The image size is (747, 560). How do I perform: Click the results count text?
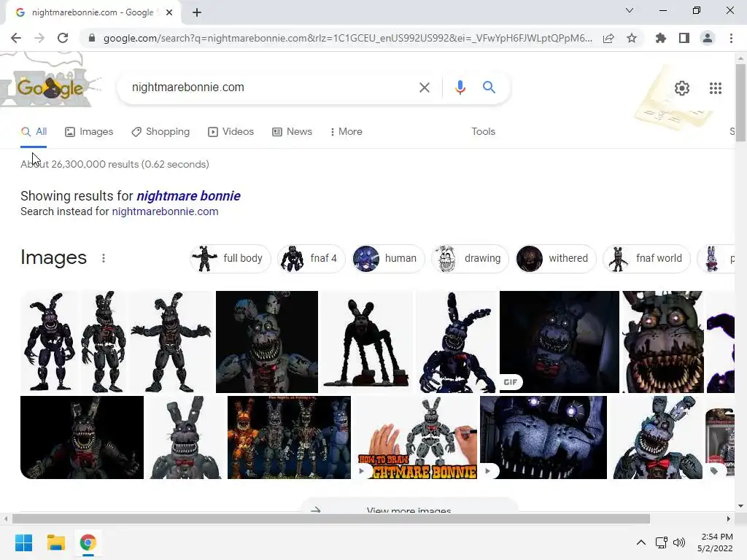pyautogui.click(x=115, y=164)
